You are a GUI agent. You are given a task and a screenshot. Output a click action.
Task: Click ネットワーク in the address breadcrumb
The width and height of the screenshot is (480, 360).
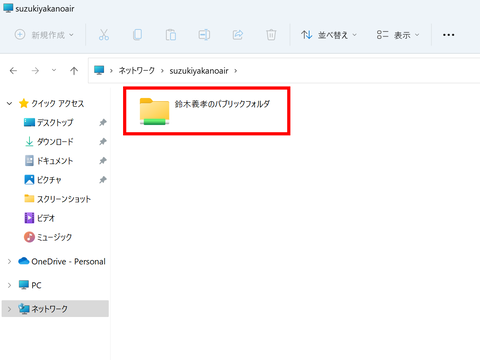coord(137,71)
